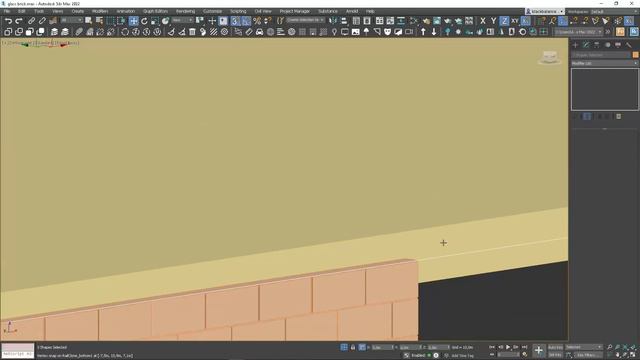Click the Maximize Viewport Toggle icon
Image resolution: width=640 pixels, height=360 pixels.
tap(633, 355)
